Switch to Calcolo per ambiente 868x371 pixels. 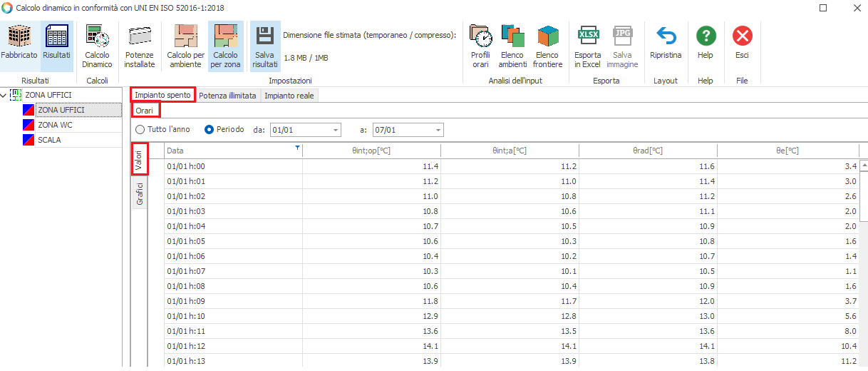185,44
